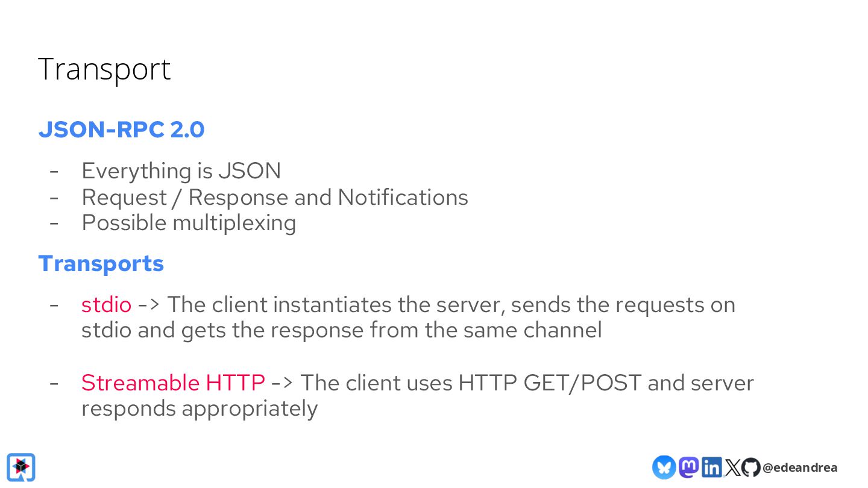Click the @edeandrea handle
This screenshot has width=868, height=488.
799,468
